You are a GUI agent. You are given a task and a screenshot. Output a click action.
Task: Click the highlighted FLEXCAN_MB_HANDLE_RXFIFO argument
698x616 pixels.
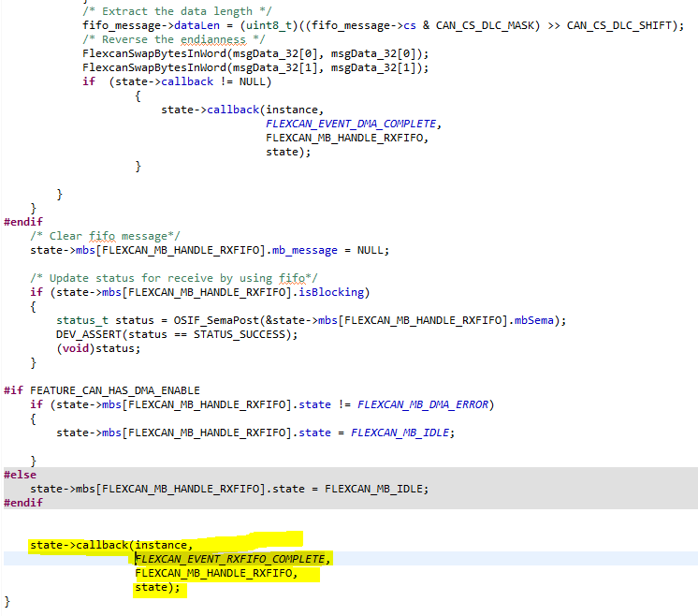(213, 573)
